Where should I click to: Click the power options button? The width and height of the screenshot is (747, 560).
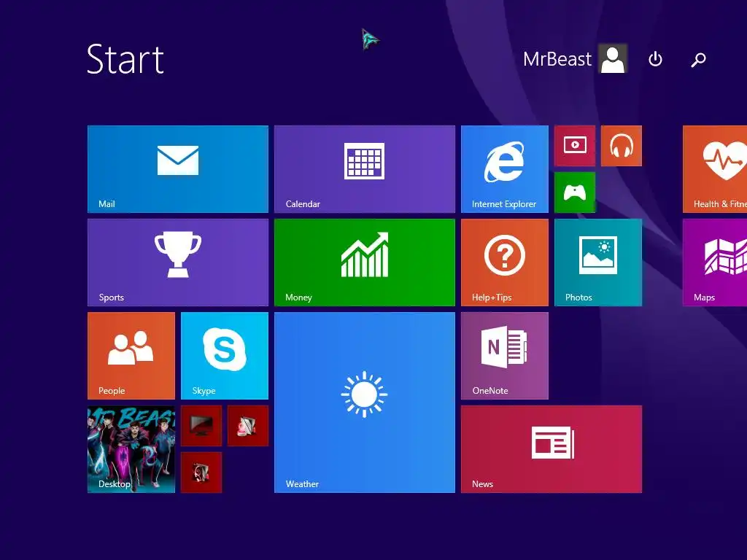[656, 59]
